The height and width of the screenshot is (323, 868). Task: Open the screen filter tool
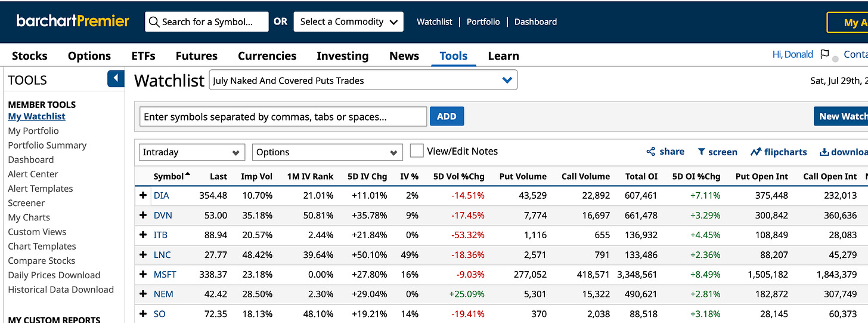click(717, 152)
